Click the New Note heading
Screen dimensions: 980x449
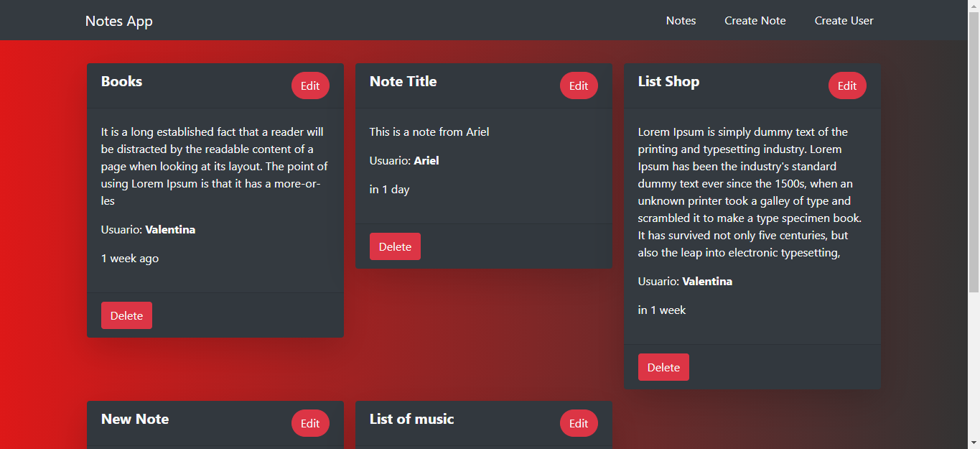point(135,419)
